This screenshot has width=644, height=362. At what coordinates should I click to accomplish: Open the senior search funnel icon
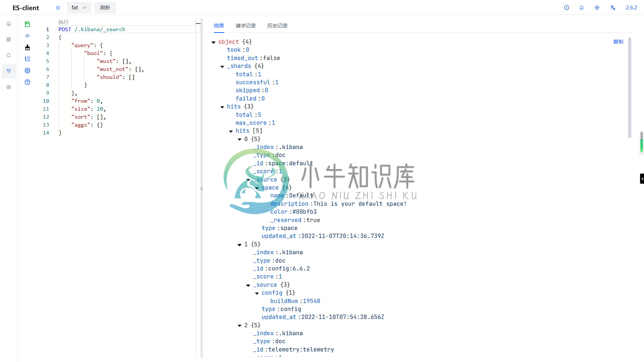tap(9, 71)
